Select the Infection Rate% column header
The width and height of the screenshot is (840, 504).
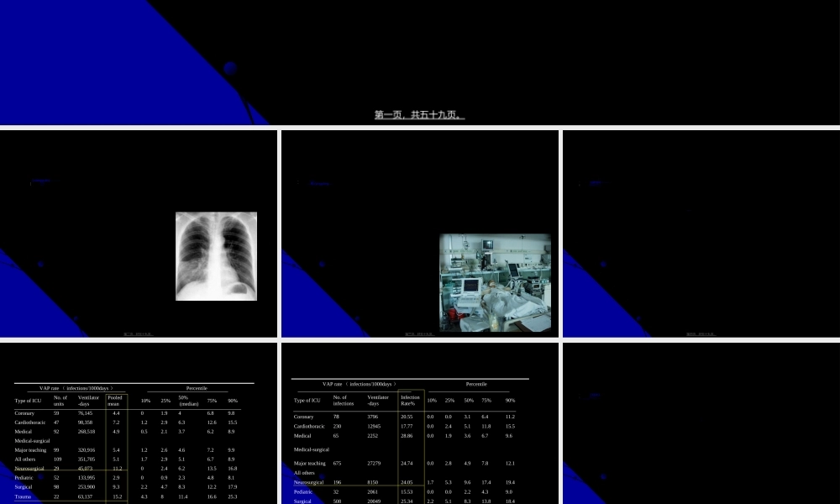click(x=410, y=400)
